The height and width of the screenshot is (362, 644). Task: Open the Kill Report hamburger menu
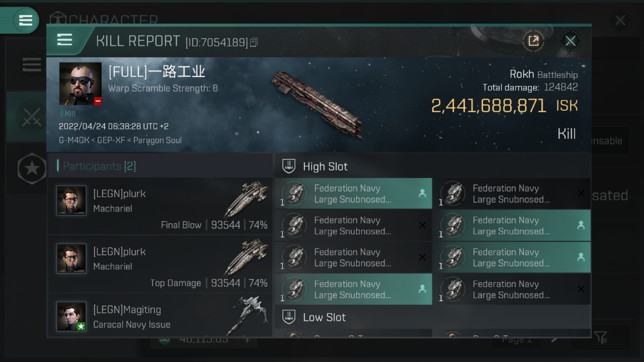pyautogui.click(x=64, y=40)
